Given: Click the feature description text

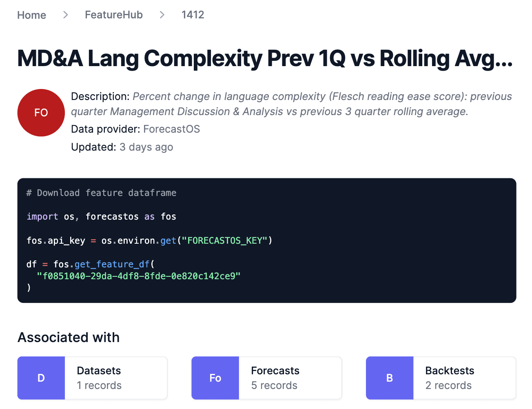Looking at the screenshot, I should [291, 104].
